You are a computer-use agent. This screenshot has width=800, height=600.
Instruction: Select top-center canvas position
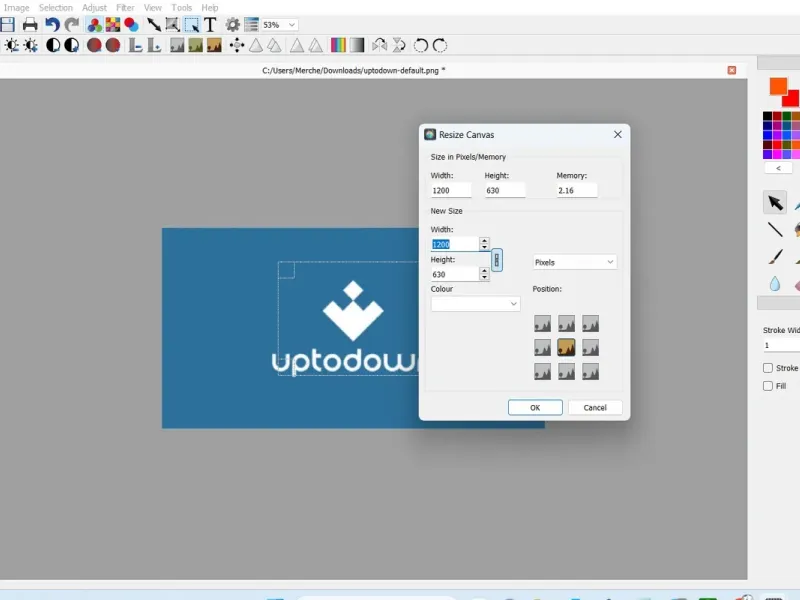566,323
